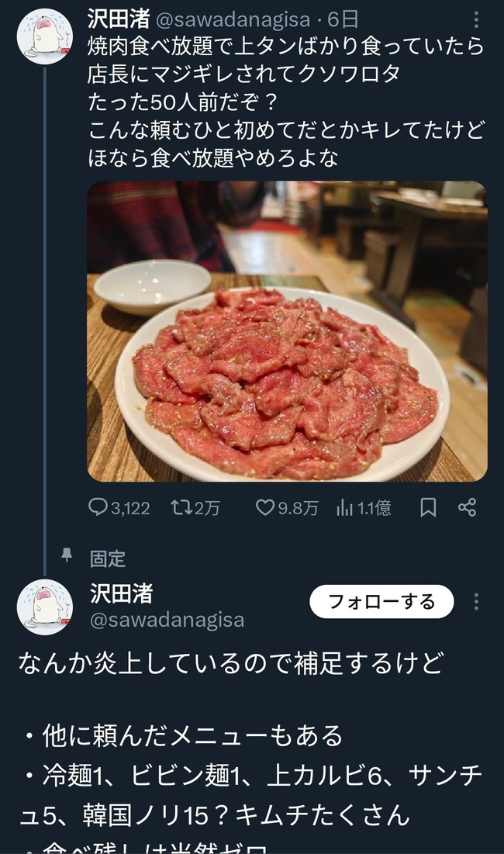Open the three-dot menu beside フォローする
Image resolution: width=504 pixels, height=854 pixels.
[476, 601]
